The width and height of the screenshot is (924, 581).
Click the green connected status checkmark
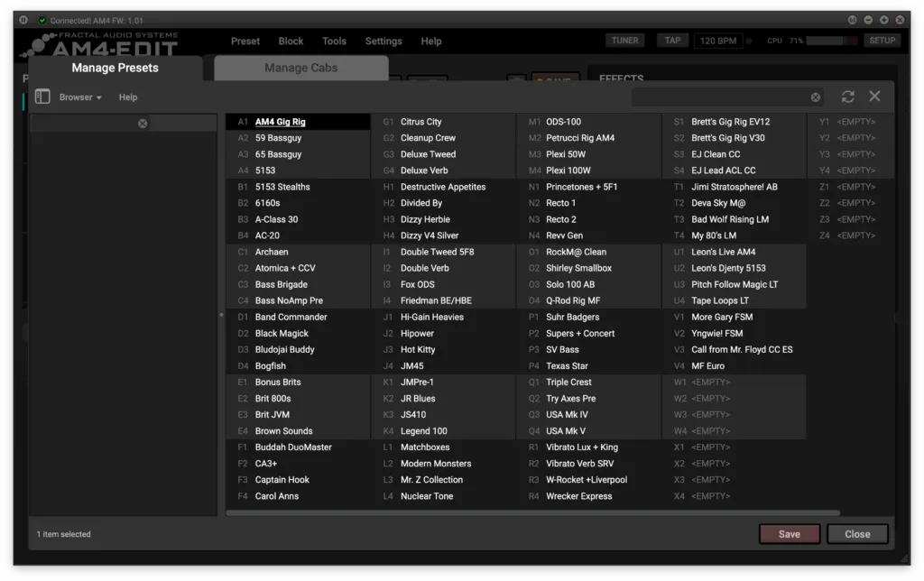point(42,20)
